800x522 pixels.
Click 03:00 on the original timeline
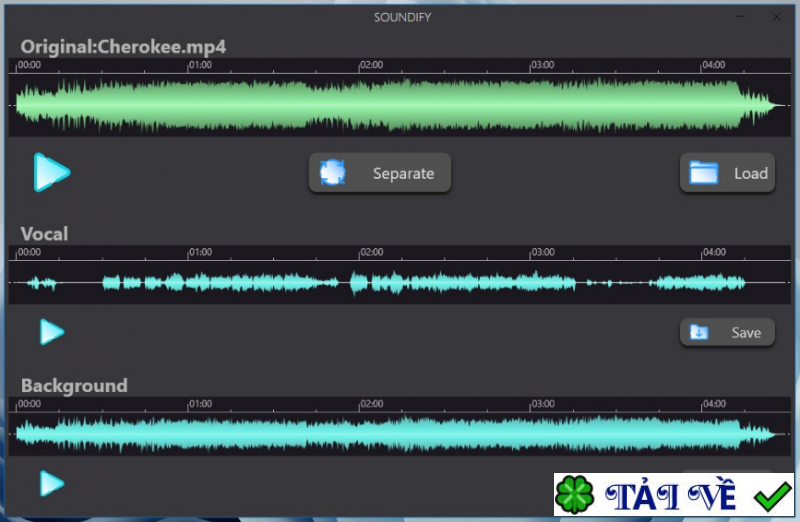(x=542, y=65)
